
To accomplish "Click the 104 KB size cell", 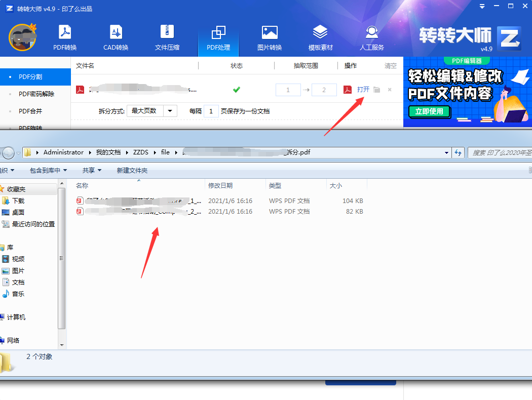I will [x=353, y=201].
